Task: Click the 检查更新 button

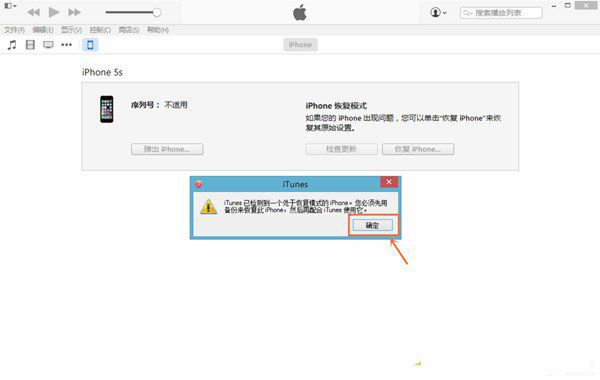Action: pyautogui.click(x=341, y=149)
